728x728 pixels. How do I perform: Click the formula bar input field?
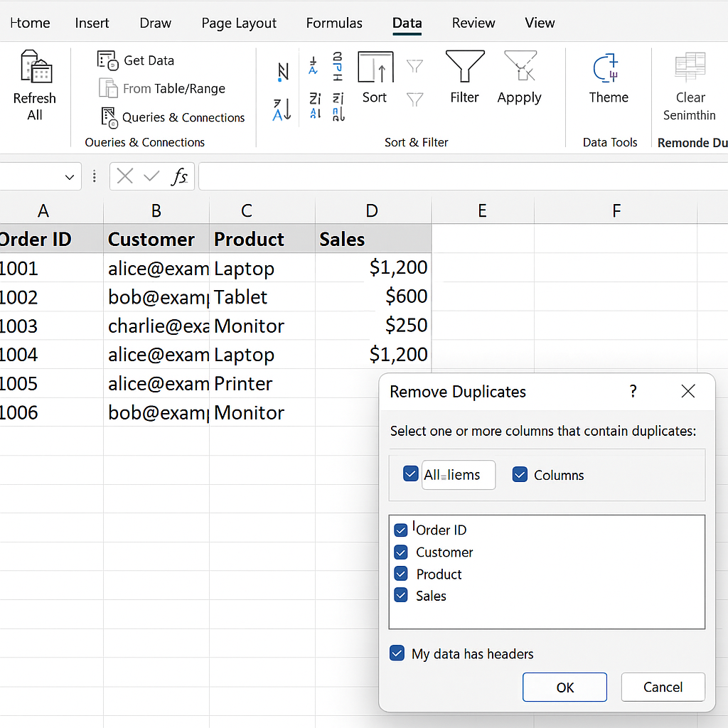tap(462, 176)
